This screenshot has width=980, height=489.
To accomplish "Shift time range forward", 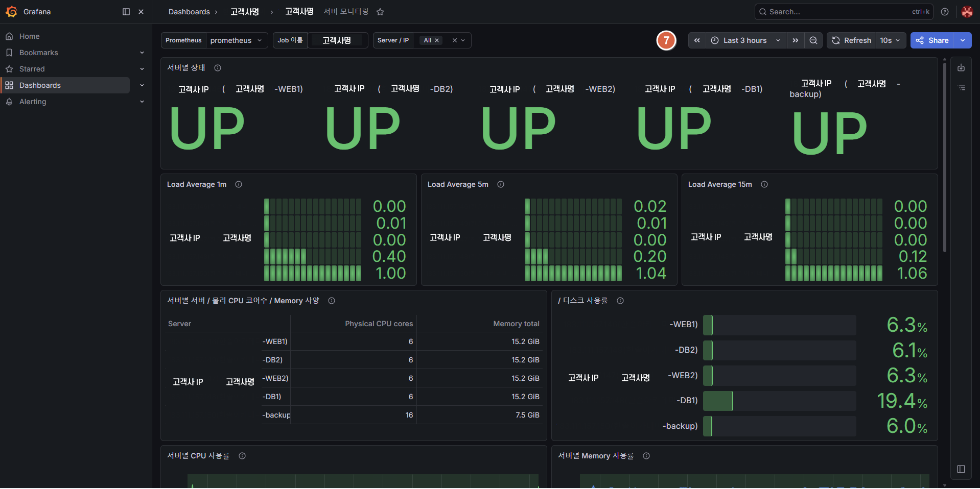I will click(796, 40).
